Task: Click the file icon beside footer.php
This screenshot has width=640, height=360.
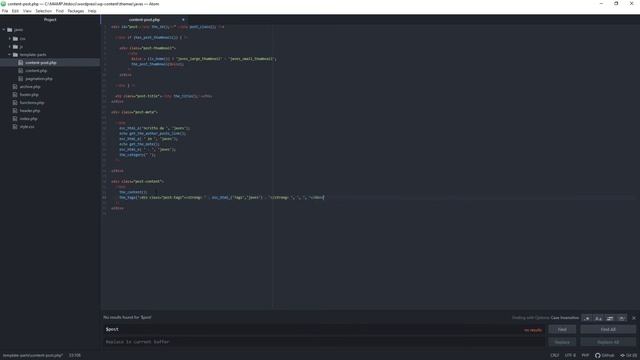Action: (x=15, y=95)
